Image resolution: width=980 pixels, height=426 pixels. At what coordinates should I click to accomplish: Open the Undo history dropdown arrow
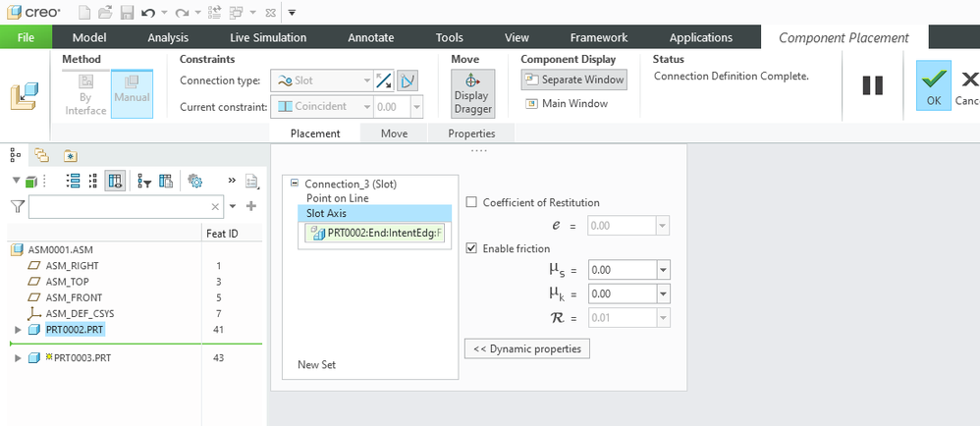click(164, 13)
